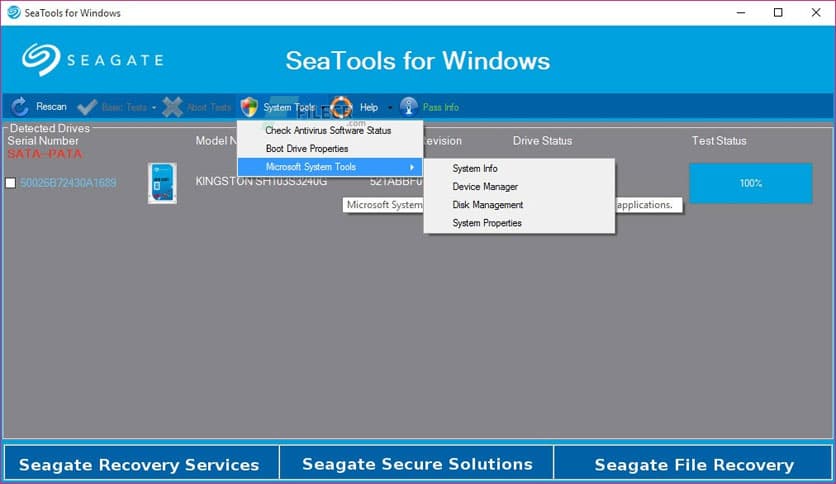
Task: Open Seagate File Recovery
Action: (x=693, y=463)
